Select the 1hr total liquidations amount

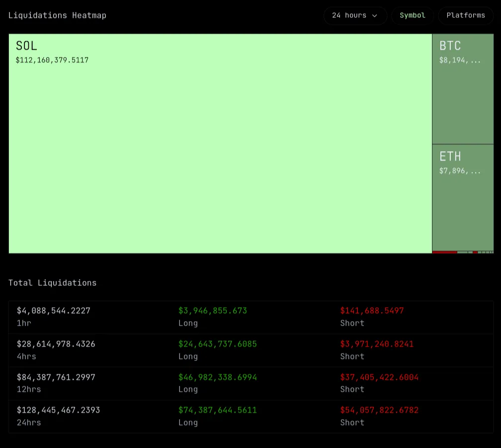(x=54, y=311)
